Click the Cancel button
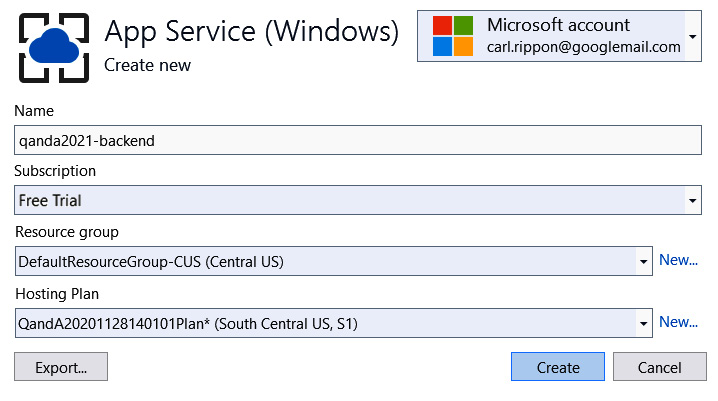The height and width of the screenshot is (401, 718). 659,367
